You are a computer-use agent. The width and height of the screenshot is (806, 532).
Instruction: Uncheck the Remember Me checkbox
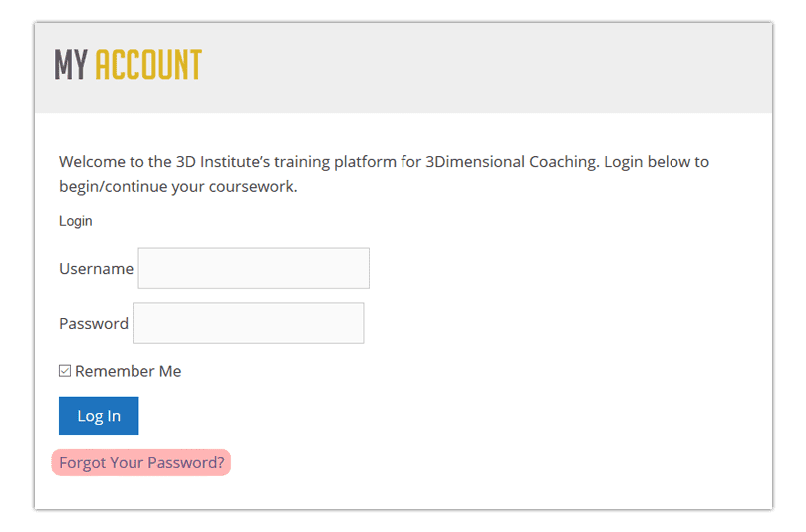tap(64, 371)
